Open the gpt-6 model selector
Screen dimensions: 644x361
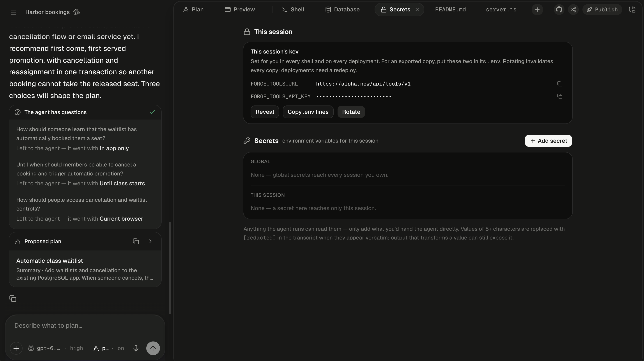[x=55, y=348]
